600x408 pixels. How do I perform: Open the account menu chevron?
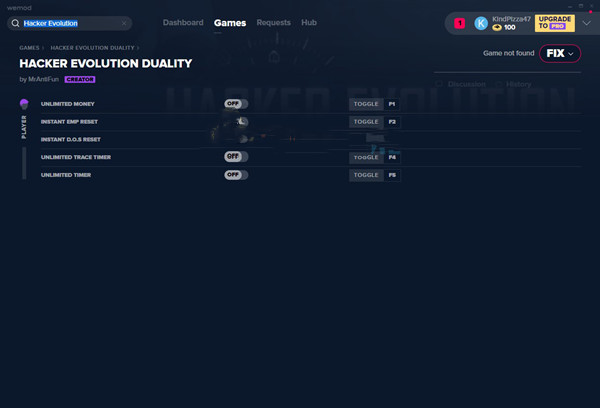click(x=584, y=23)
